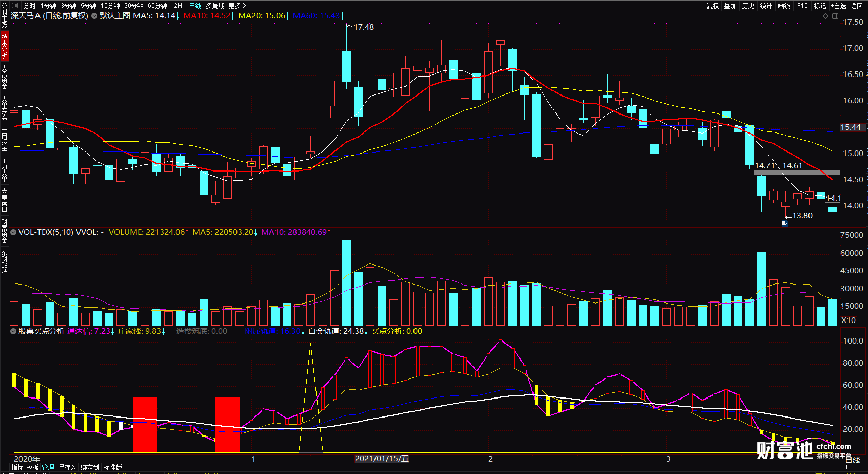Open the 财富资金 sidebar tab

coord(5,231)
